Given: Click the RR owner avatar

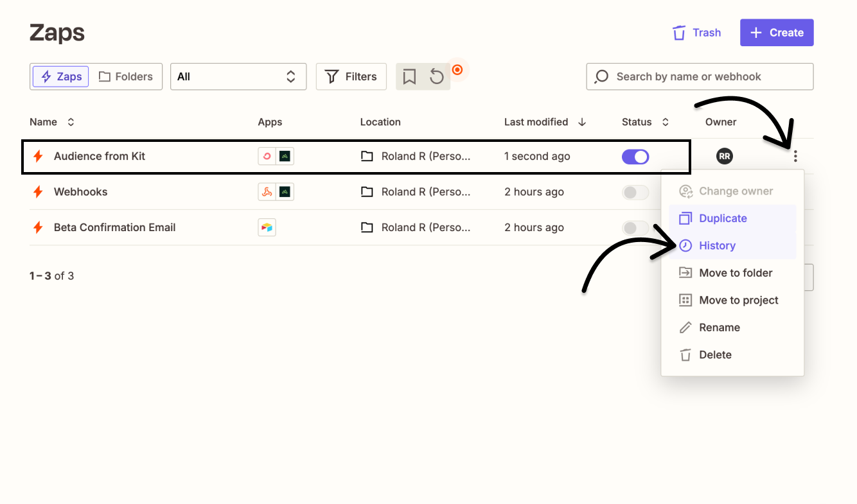Looking at the screenshot, I should click(724, 155).
